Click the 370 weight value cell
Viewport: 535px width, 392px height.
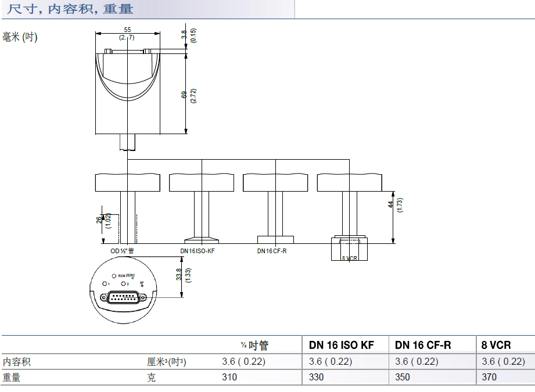tap(490, 377)
